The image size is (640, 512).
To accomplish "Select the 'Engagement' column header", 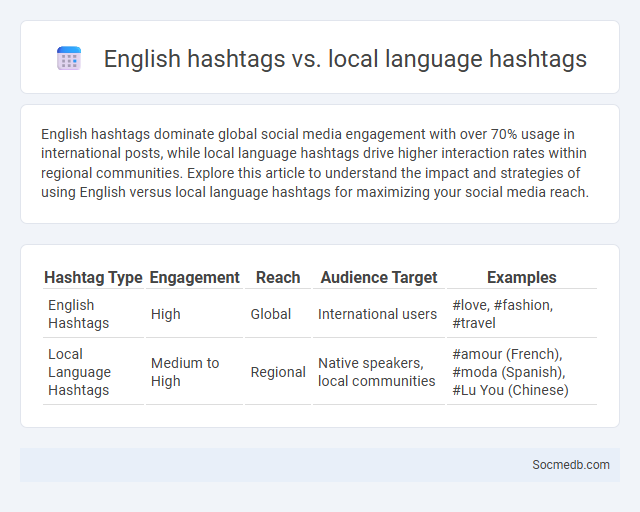I will tap(194, 278).
